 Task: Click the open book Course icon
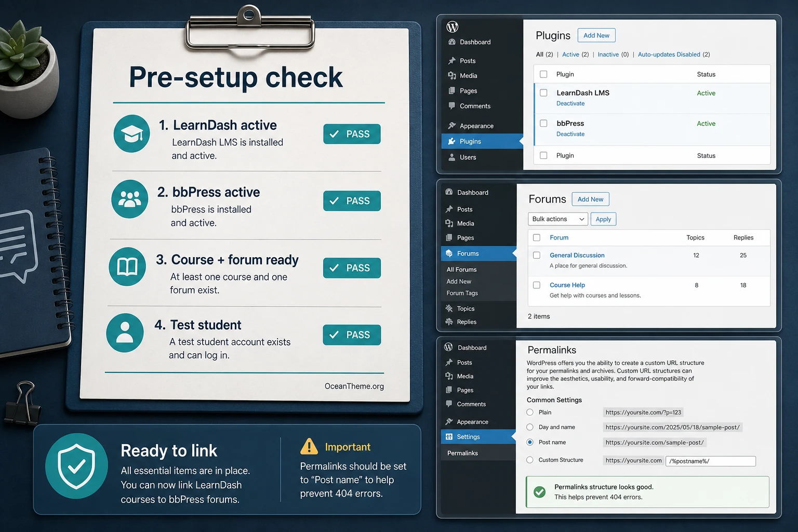[x=127, y=267]
